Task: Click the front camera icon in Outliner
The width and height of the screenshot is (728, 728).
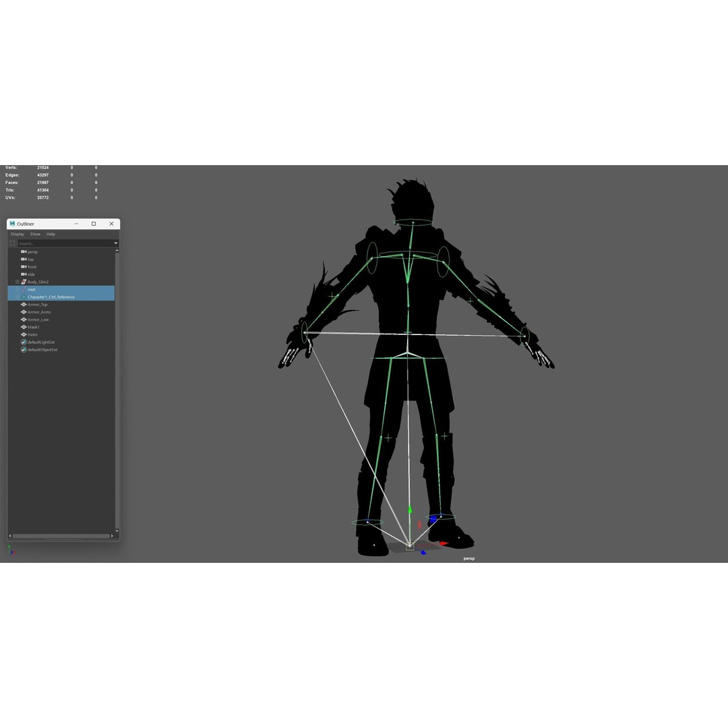Action: 24,266
